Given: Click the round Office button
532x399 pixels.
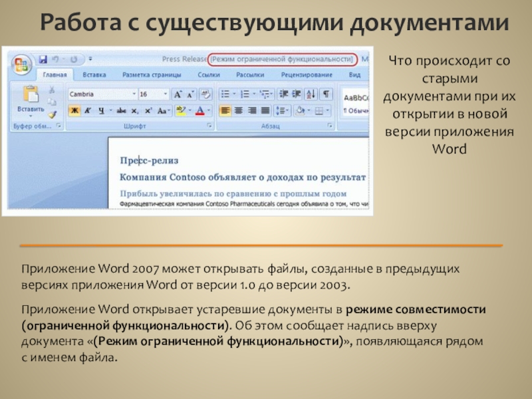Looking at the screenshot, I should point(22,65).
